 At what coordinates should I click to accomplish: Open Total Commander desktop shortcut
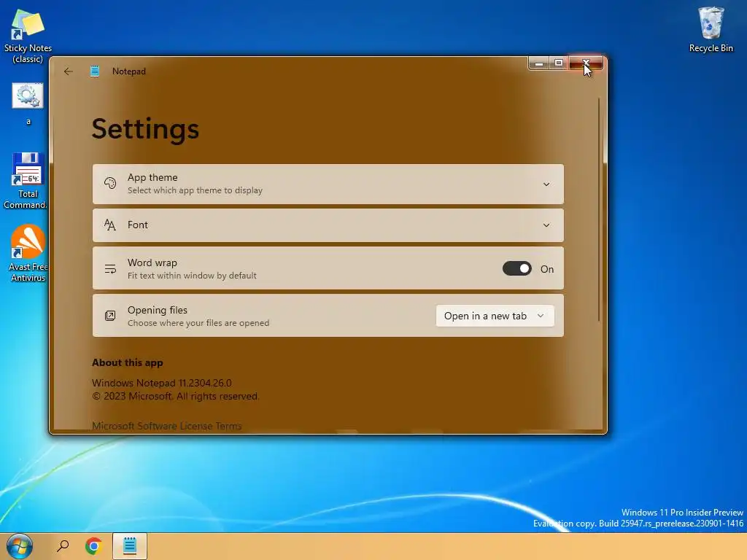[26, 181]
